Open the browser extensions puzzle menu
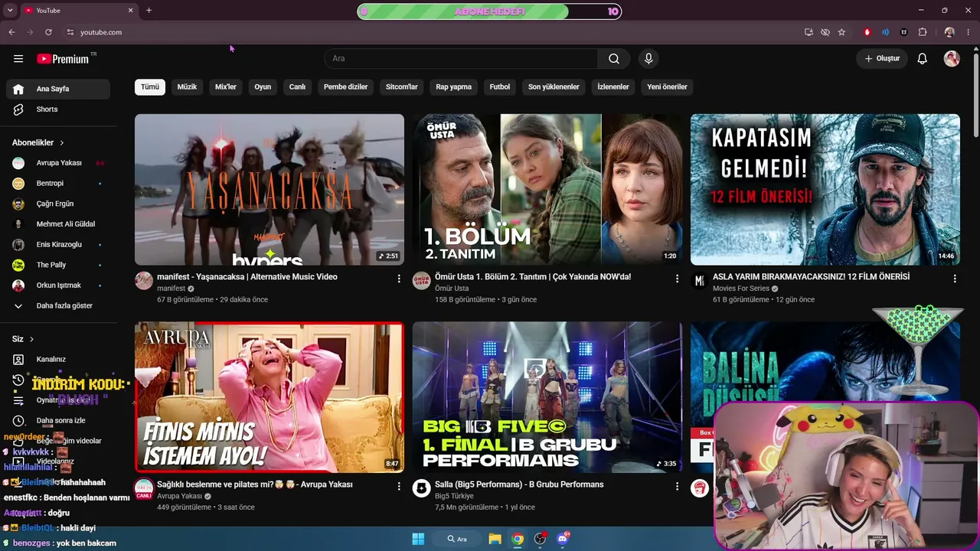 pos(923,32)
